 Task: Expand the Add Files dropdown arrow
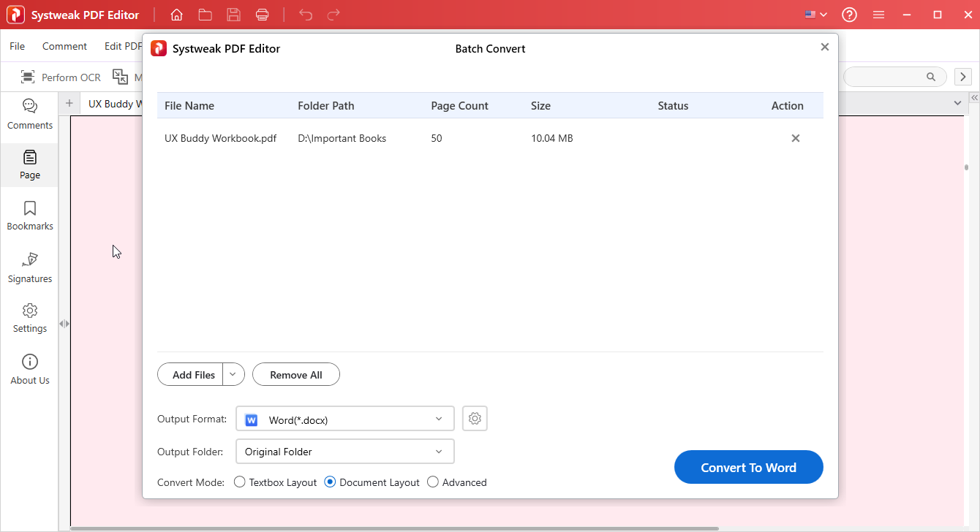(233, 373)
